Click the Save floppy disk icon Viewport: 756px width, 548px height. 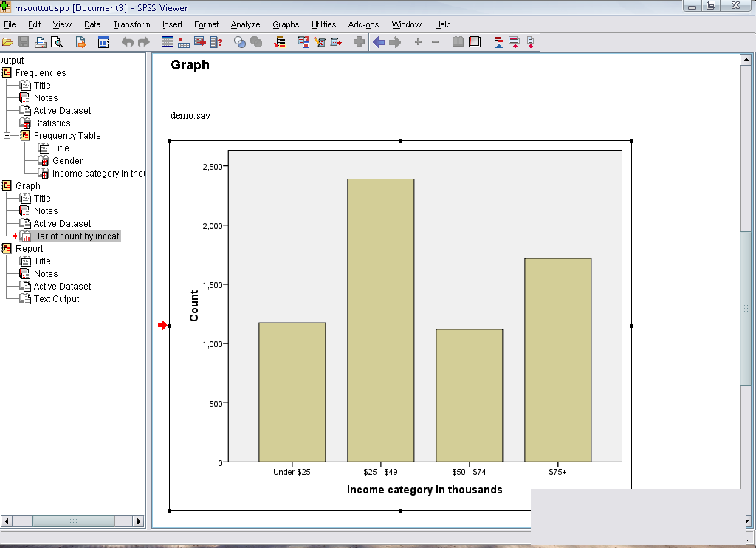point(24,42)
